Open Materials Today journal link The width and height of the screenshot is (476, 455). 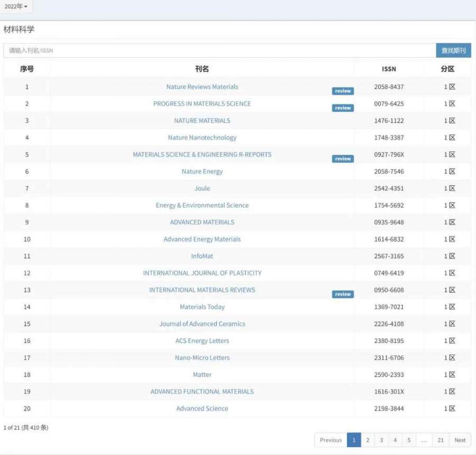click(202, 307)
